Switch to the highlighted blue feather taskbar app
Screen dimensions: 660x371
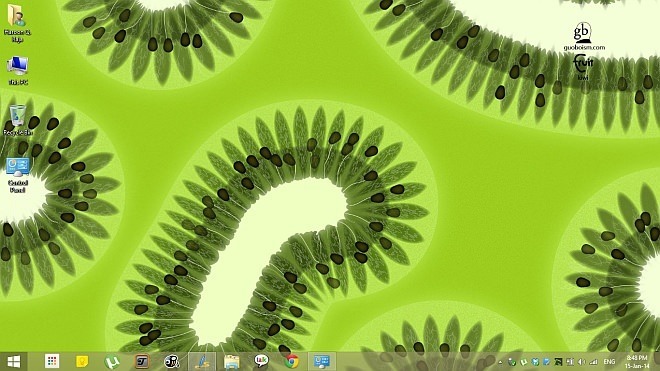[202, 361]
